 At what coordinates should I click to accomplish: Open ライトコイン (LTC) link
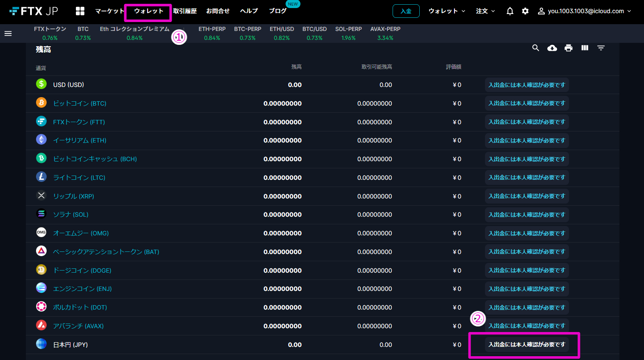pyautogui.click(x=79, y=178)
